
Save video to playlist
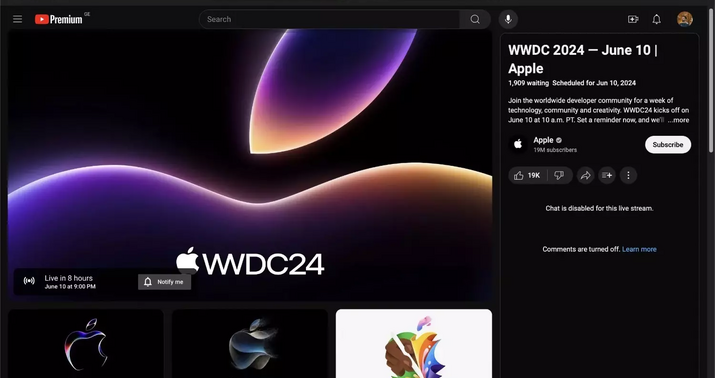607,175
